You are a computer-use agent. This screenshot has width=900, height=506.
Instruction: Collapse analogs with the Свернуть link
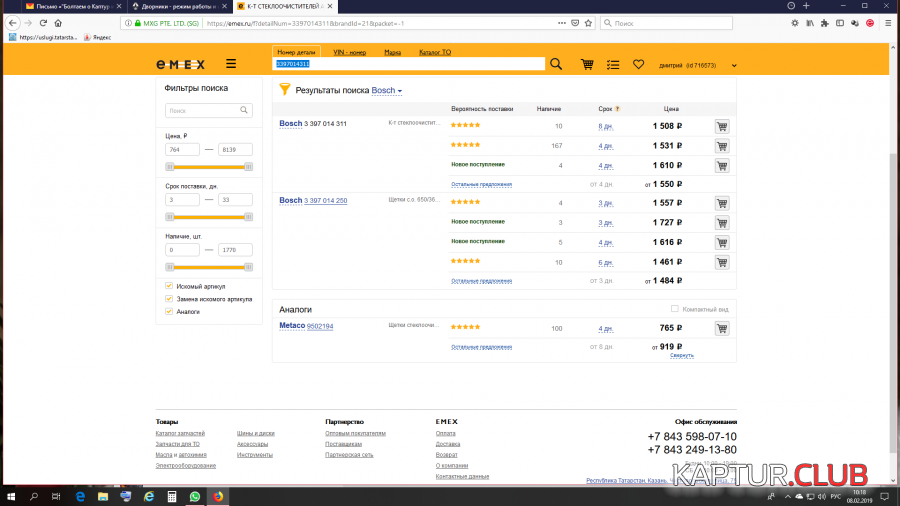681,355
